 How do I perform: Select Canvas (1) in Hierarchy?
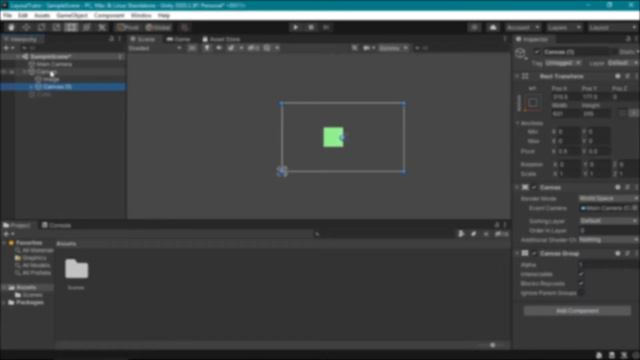click(x=57, y=87)
